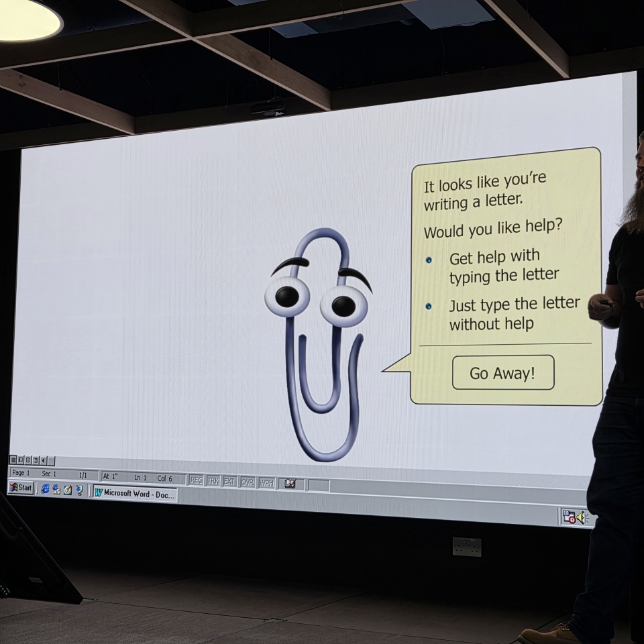
Task: Open the Windows Start menu
Action: (21, 488)
